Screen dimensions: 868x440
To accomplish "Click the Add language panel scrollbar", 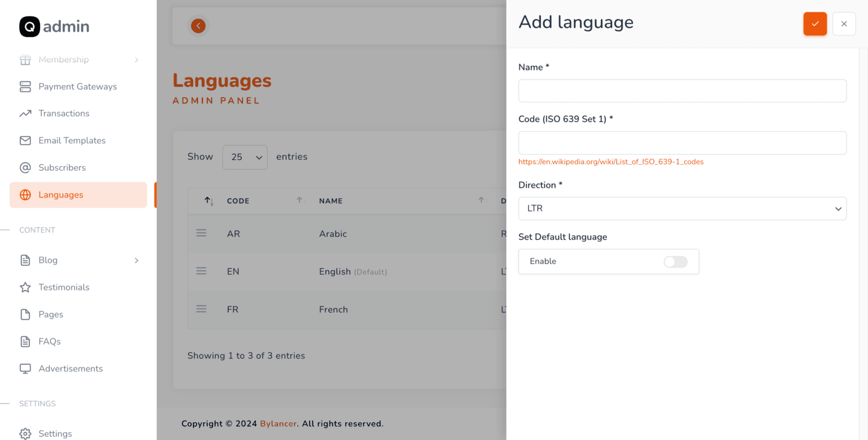I will 863,244.
